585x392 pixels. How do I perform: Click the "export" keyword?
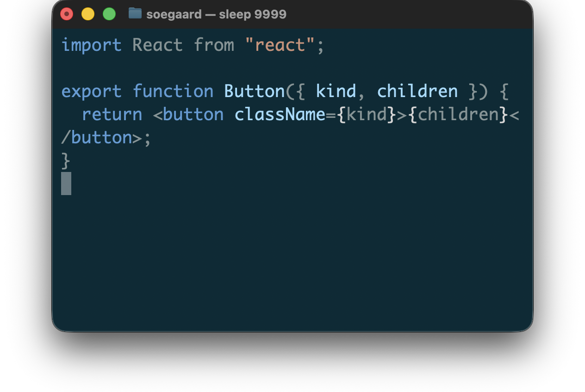pyautogui.click(x=91, y=91)
